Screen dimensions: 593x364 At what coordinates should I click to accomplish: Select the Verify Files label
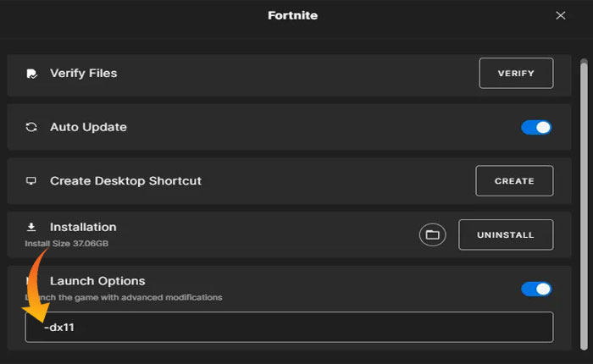pyautogui.click(x=83, y=74)
